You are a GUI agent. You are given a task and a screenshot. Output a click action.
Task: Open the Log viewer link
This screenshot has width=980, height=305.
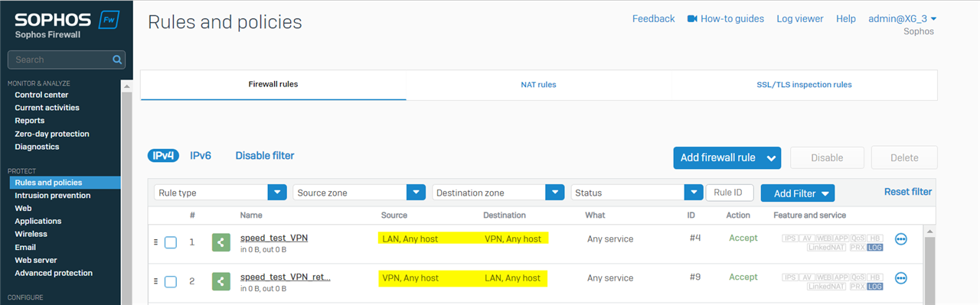(x=800, y=18)
